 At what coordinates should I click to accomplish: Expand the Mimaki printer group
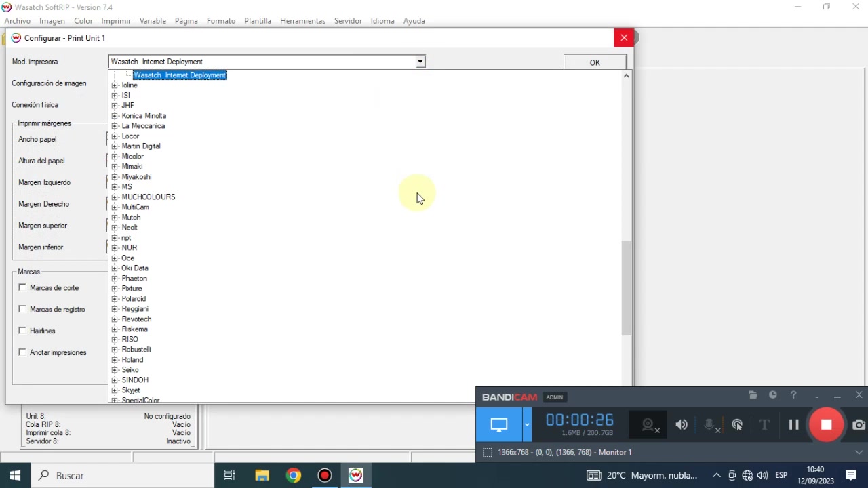115,167
